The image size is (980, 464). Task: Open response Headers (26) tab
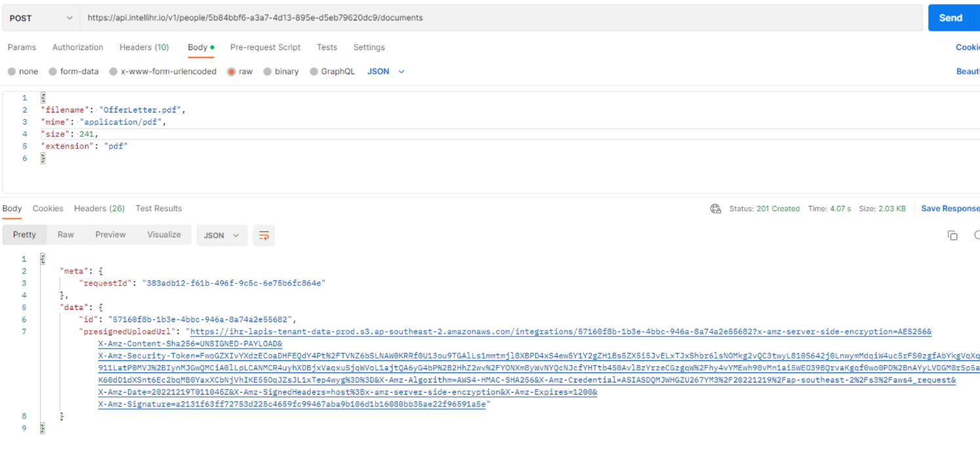point(99,208)
